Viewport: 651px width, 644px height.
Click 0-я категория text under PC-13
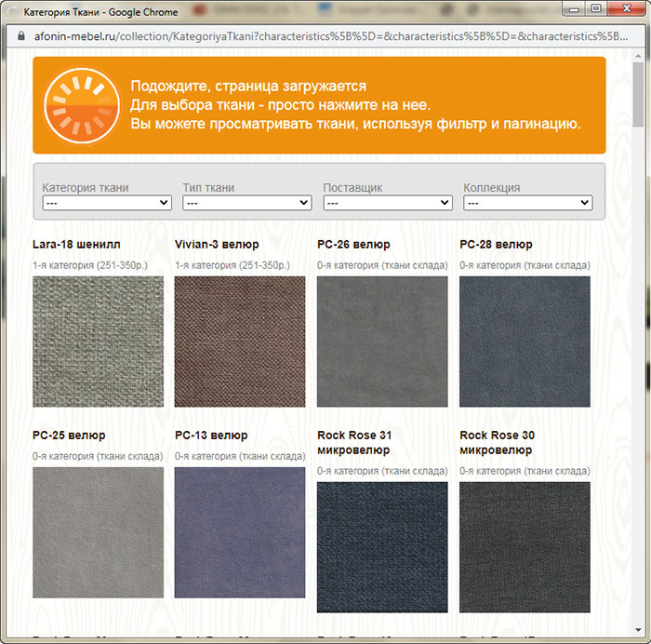[240, 456]
